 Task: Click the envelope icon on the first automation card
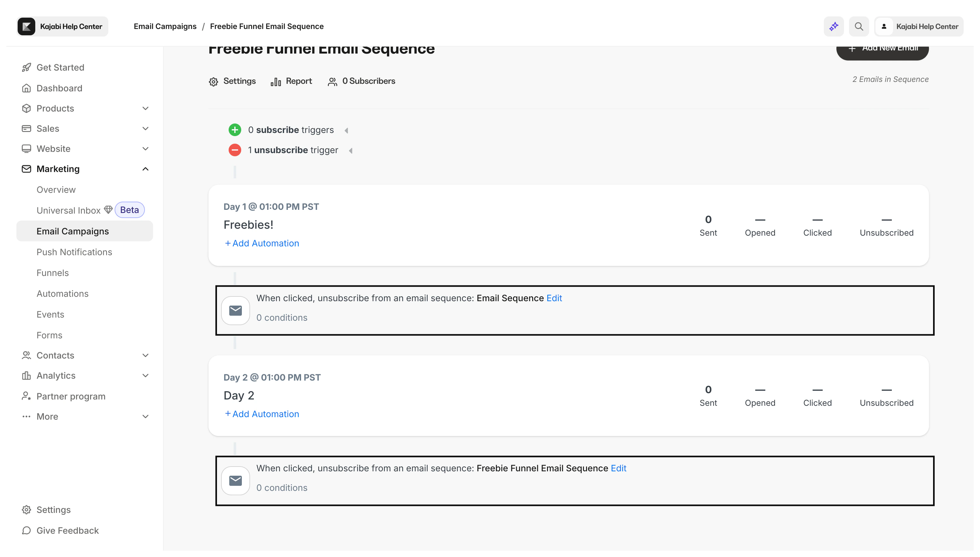click(235, 310)
